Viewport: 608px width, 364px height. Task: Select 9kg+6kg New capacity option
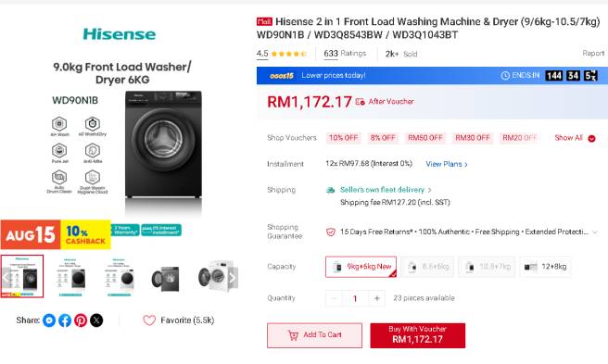(x=361, y=267)
